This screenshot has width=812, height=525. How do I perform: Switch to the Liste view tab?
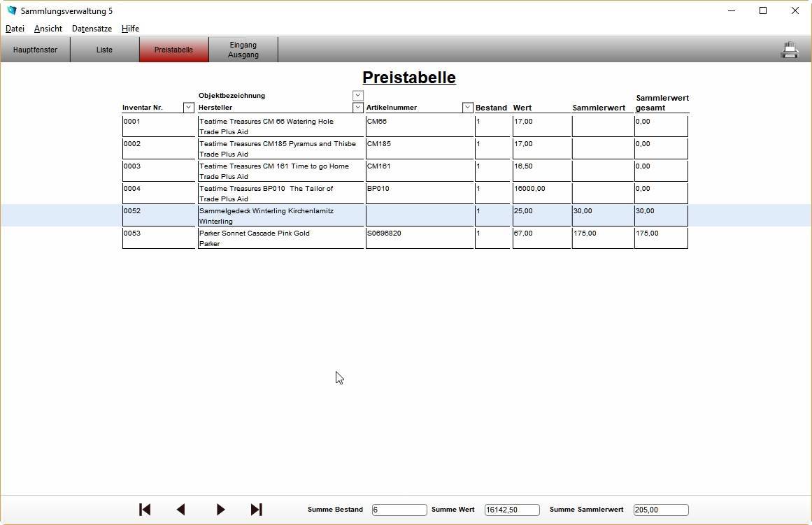[x=104, y=50]
